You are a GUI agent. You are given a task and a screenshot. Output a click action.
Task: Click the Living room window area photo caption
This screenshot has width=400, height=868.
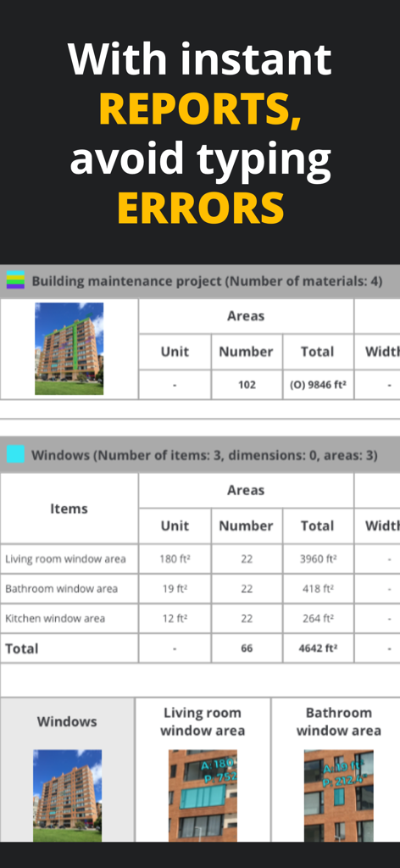[x=203, y=721]
